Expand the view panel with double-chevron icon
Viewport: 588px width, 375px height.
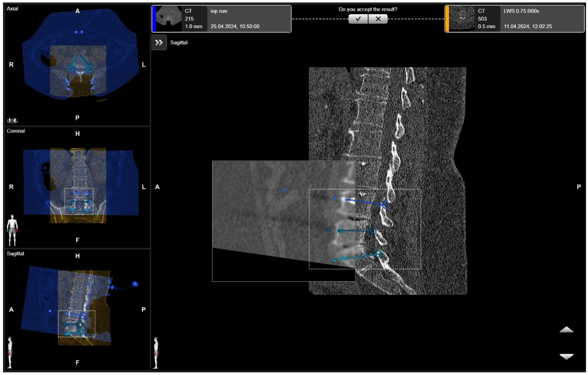pyautogui.click(x=159, y=43)
